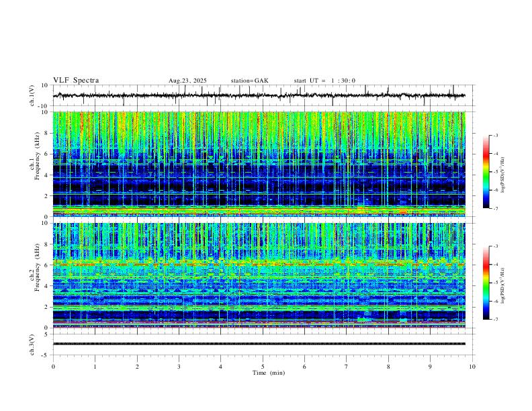Click the "10" label on Time axis
Viewport: 532px width, 411px height.
pyautogui.click(x=472, y=367)
